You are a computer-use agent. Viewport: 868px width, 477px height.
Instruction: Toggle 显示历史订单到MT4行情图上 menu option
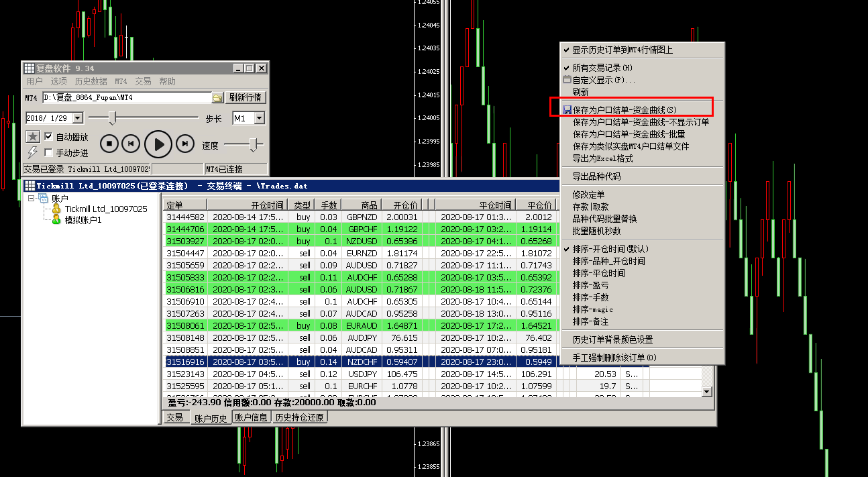pos(622,50)
